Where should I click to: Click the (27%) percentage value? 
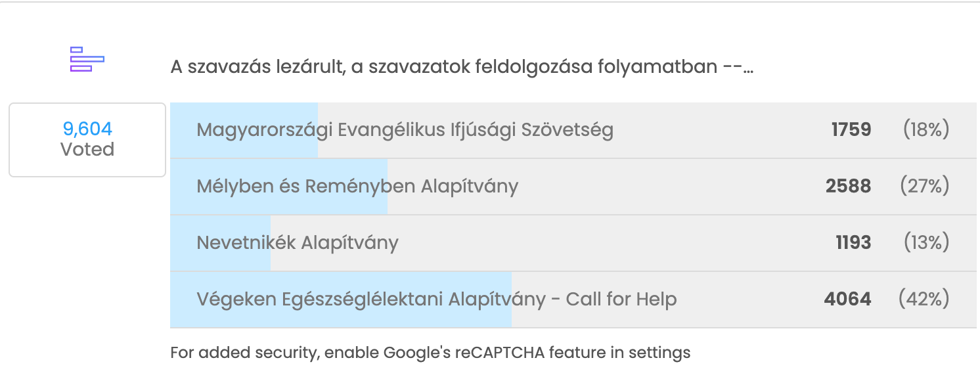tap(925, 187)
